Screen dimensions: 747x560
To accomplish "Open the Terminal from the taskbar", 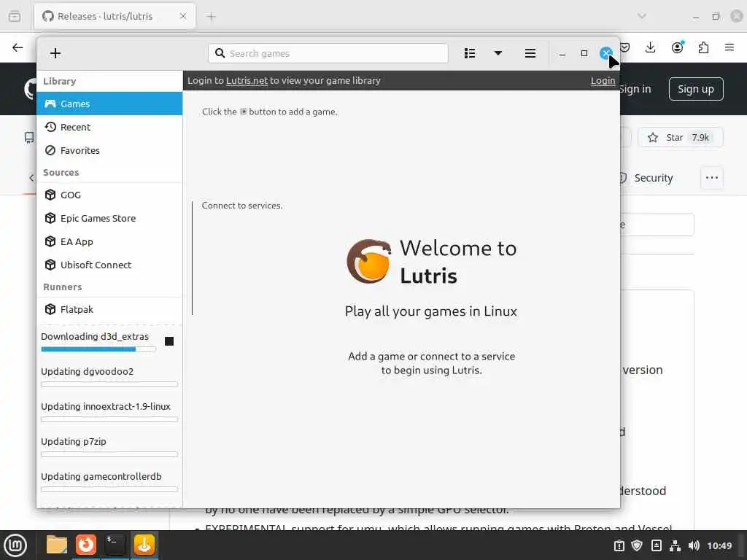I will (x=115, y=545).
